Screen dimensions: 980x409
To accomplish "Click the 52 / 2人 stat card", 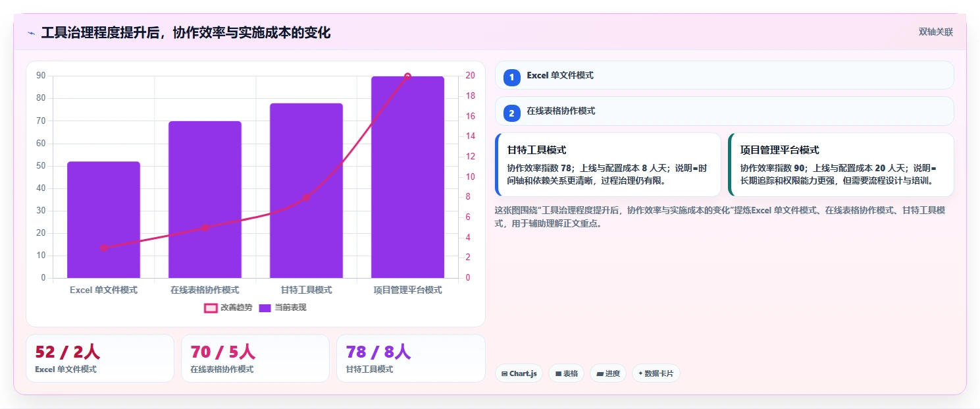I will point(100,358).
